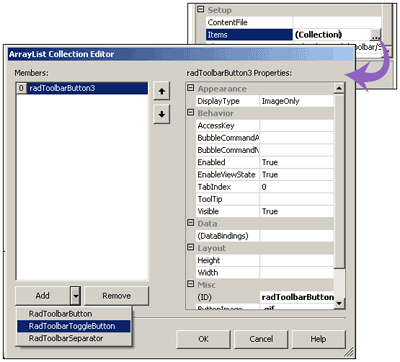This screenshot has height=362, width=400.
Task: Open the Add button dropdown arrow
Action: [76, 296]
